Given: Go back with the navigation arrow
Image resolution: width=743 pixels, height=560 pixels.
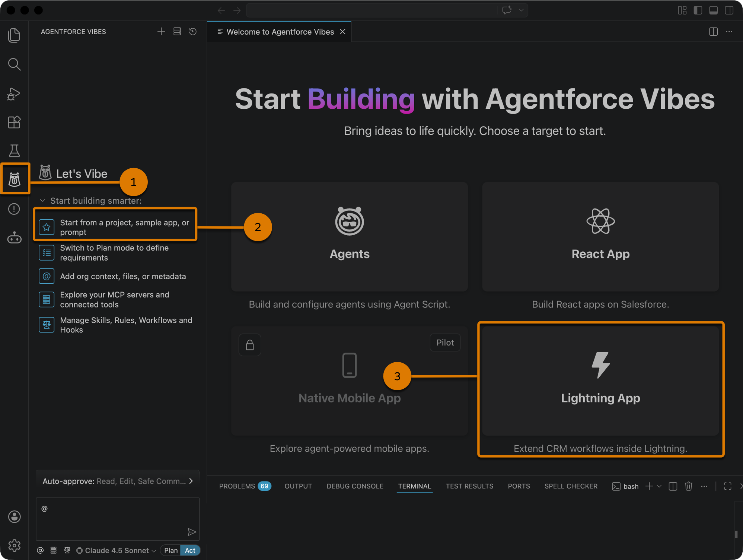Looking at the screenshot, I should point(221,10).
